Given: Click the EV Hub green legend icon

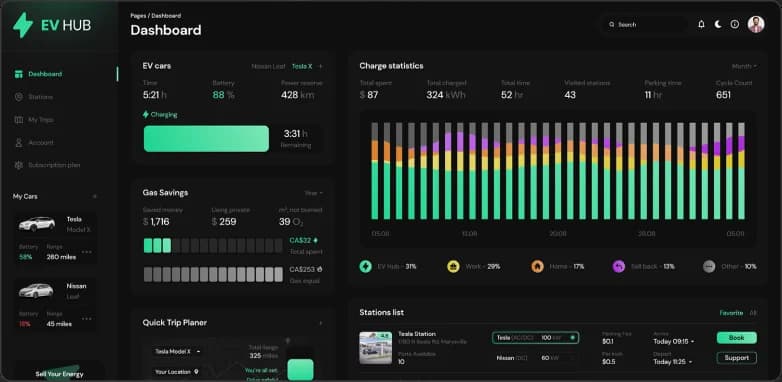Looking at the screenshot, I should tap(366, 266).
